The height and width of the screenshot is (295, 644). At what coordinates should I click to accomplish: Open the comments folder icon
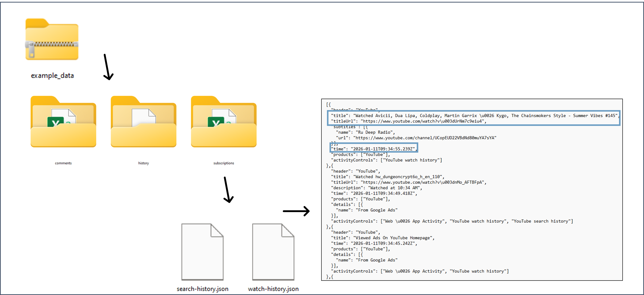pyautogui.click(x=63, y=122)
